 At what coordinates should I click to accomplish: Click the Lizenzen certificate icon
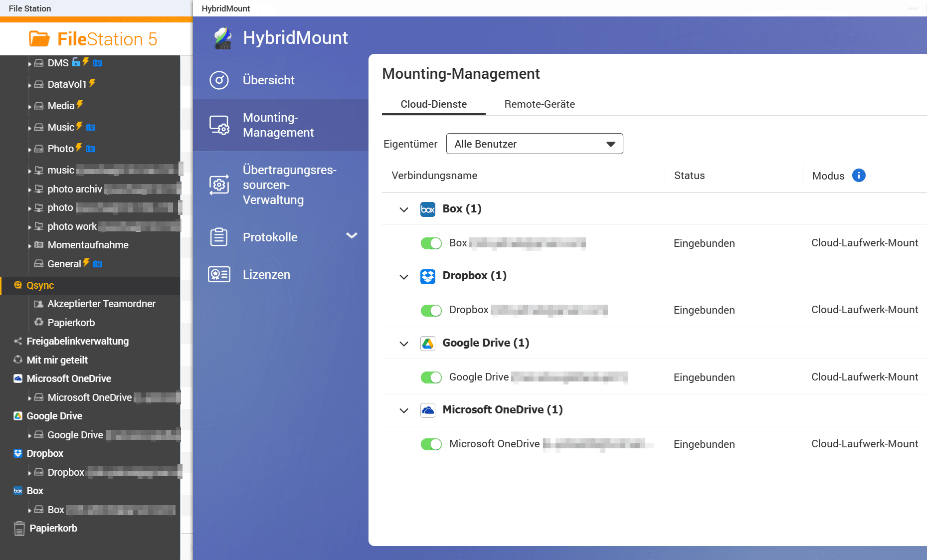219,274
